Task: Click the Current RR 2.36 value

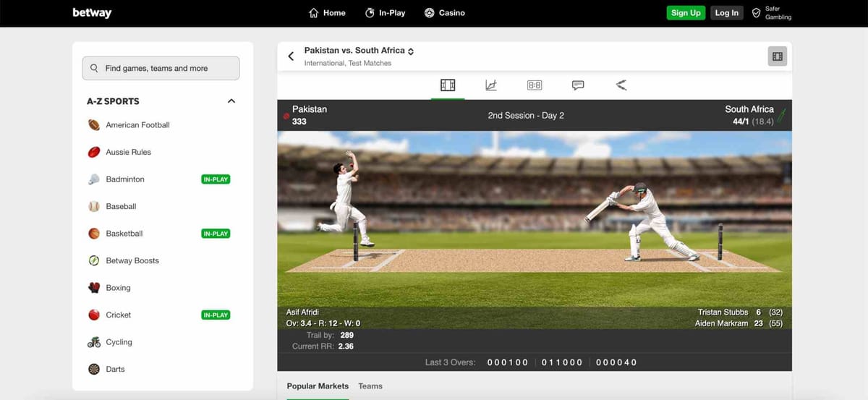Action: pos(347,346)
